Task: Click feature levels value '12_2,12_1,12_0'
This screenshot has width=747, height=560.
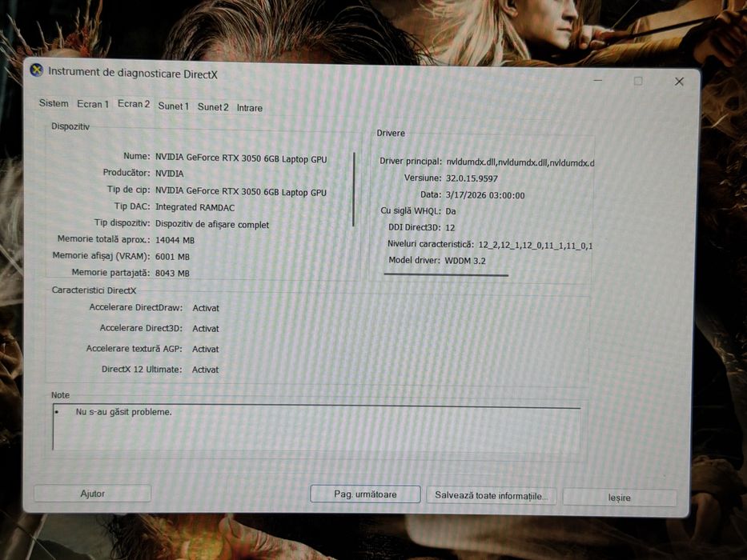Action: tap(535, 246)
